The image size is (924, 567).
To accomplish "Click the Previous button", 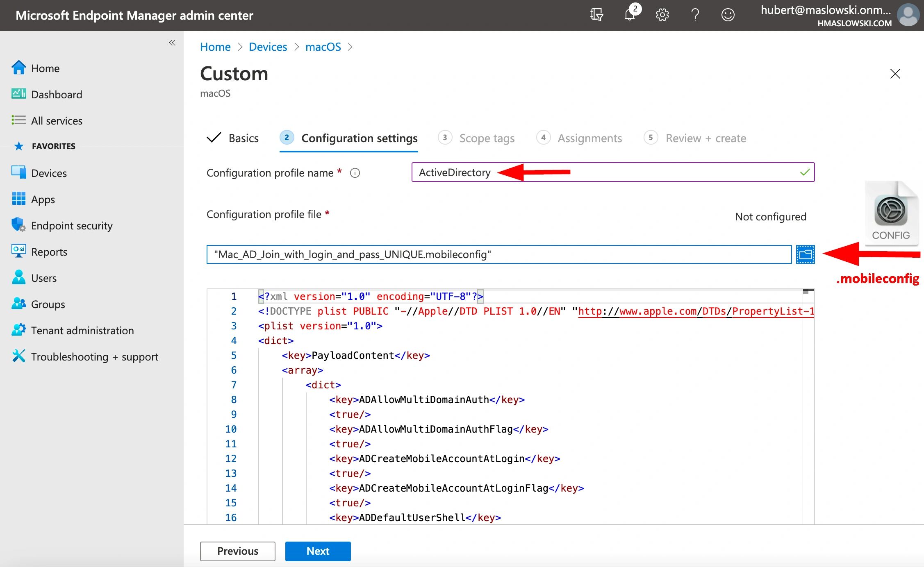I will pyautogui.click(x=237, y=551).
